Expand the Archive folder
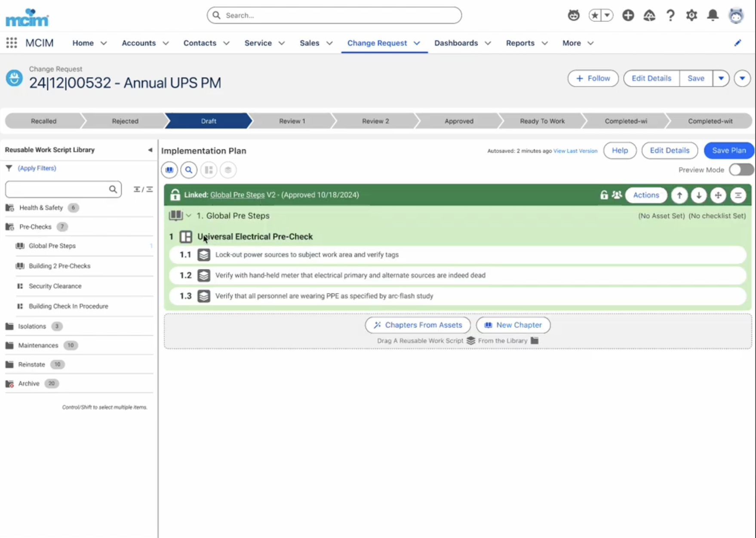 pos(28,383)
